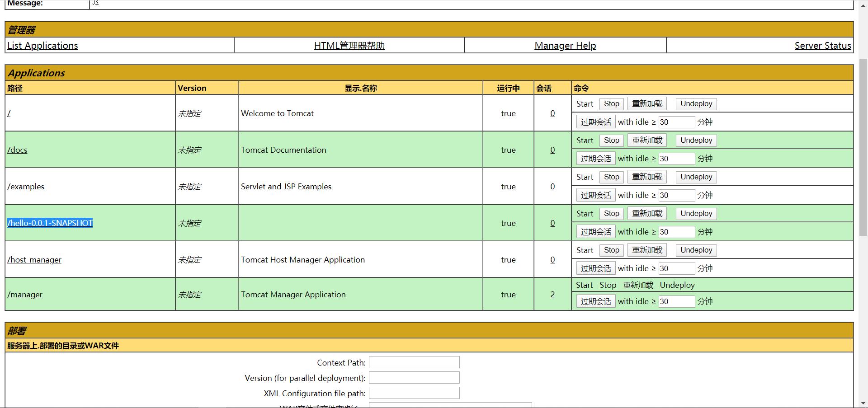Stop the Welcome to Tomcat application

pyautogui.click(x=612, y=104)
